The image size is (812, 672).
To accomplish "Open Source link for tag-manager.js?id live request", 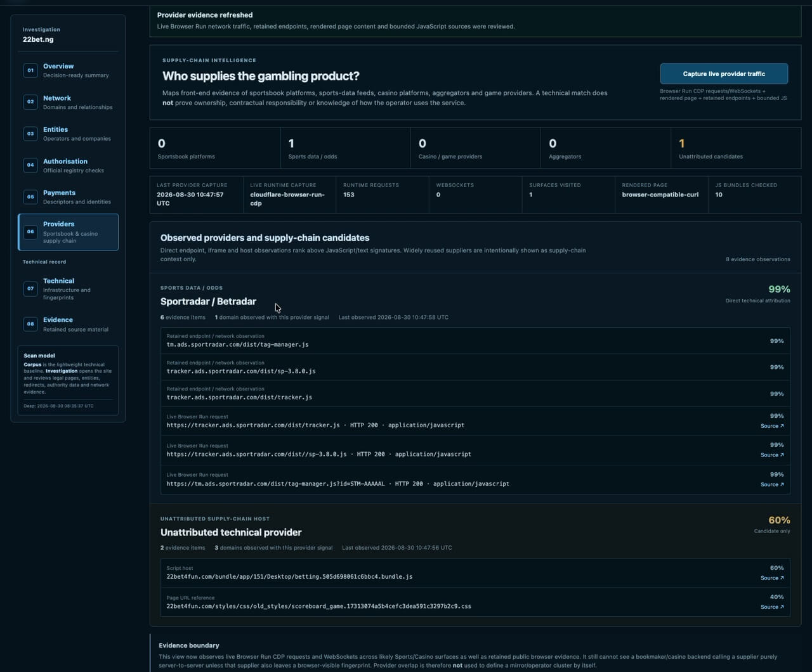I will pos(772,484).
